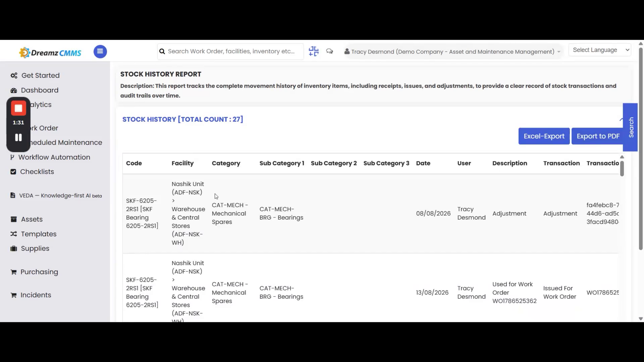Screen dimensions: 644x362
Task: Click the Stock History total count heading
Action: coord(182,119)
